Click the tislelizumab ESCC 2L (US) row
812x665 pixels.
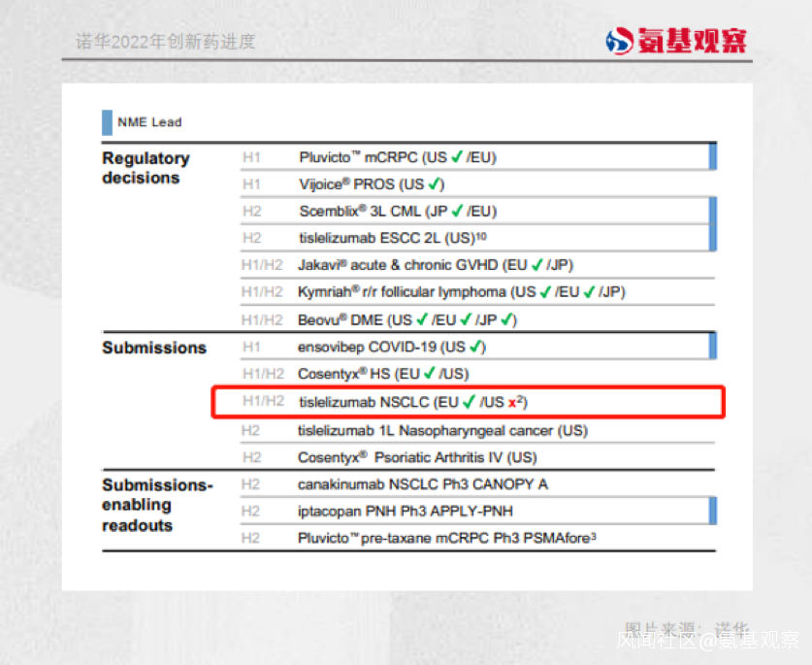click(474, 238)
